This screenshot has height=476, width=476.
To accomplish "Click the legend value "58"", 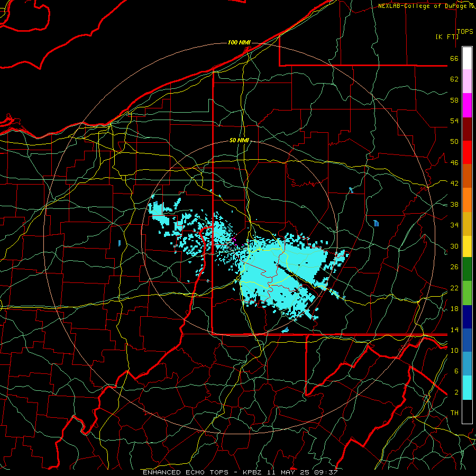I will tap(454, 100).
